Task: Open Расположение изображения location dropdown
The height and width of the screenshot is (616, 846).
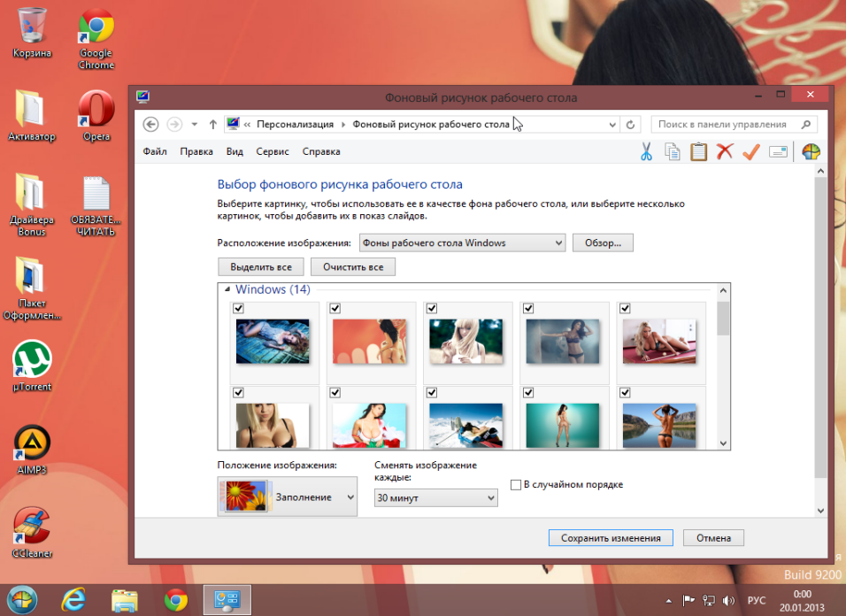Action: 463,243
